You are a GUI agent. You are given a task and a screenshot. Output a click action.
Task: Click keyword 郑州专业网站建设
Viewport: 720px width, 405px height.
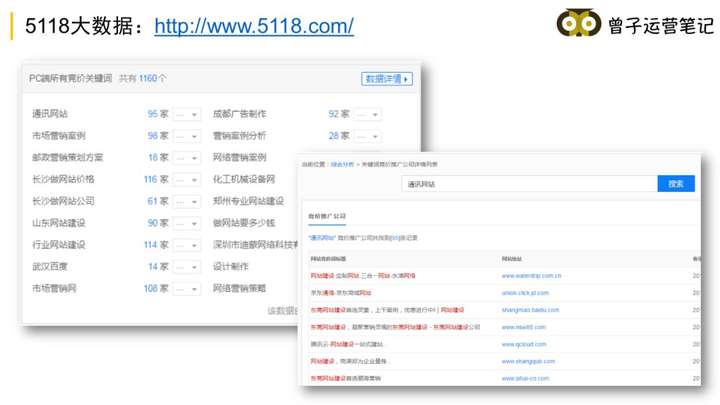[x=248, y=201]
